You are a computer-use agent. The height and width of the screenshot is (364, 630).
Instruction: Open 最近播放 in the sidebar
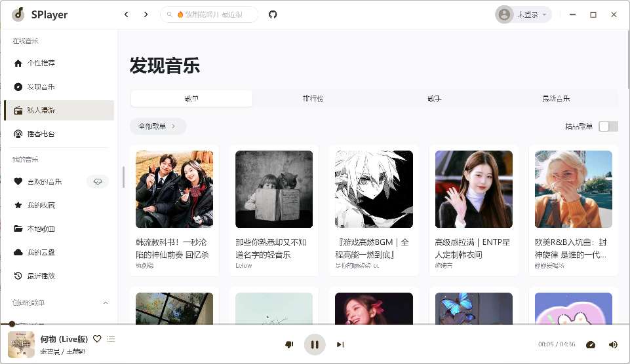pyautogui.click(x=41, y=276)
